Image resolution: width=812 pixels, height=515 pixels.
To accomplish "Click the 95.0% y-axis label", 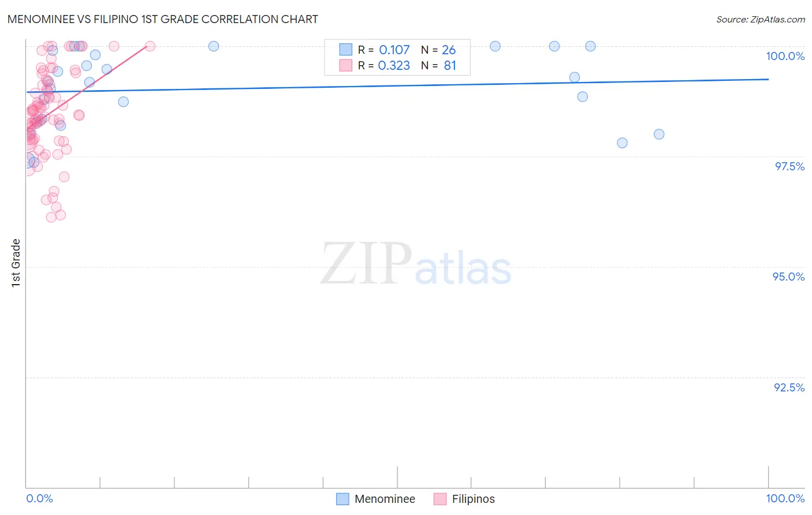I will pyautogui.click(x=789, y=277).
